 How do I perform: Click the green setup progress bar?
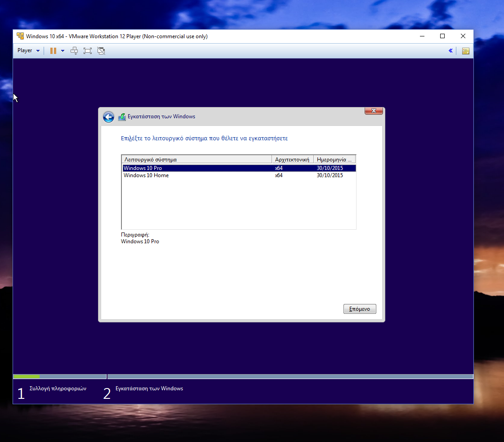click(27, 376)
